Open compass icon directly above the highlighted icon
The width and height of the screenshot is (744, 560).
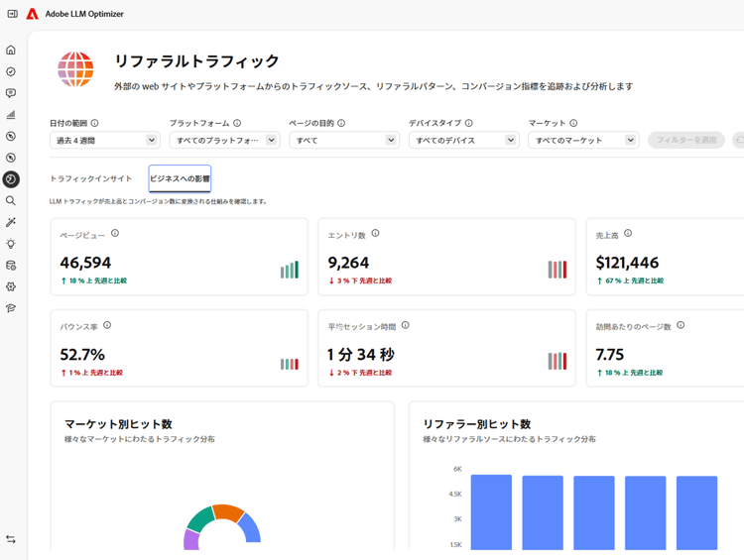click(x=11, y=158)
